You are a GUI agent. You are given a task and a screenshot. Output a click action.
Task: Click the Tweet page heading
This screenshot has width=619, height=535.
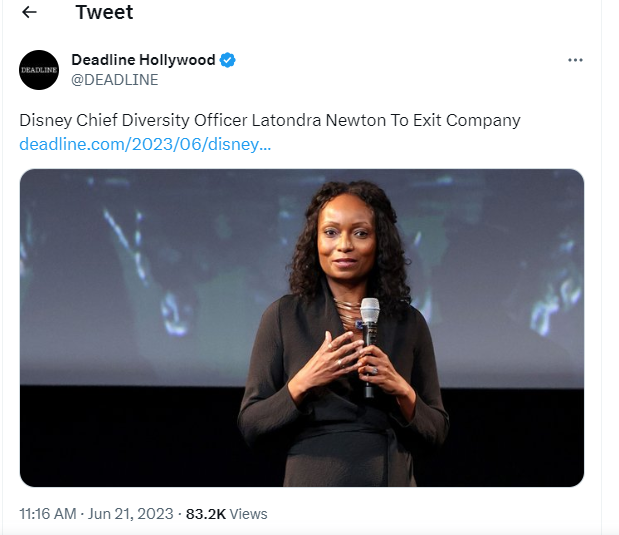[x=104, y=13]
